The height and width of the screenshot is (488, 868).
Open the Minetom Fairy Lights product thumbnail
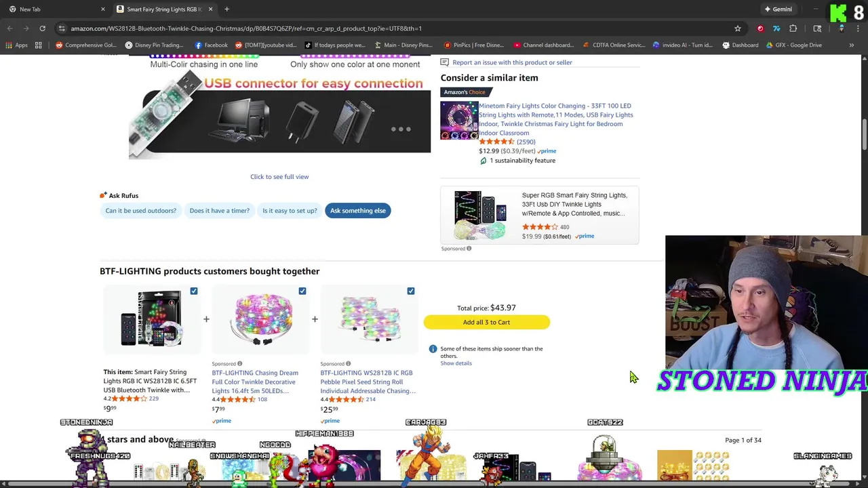coord(459,121)
